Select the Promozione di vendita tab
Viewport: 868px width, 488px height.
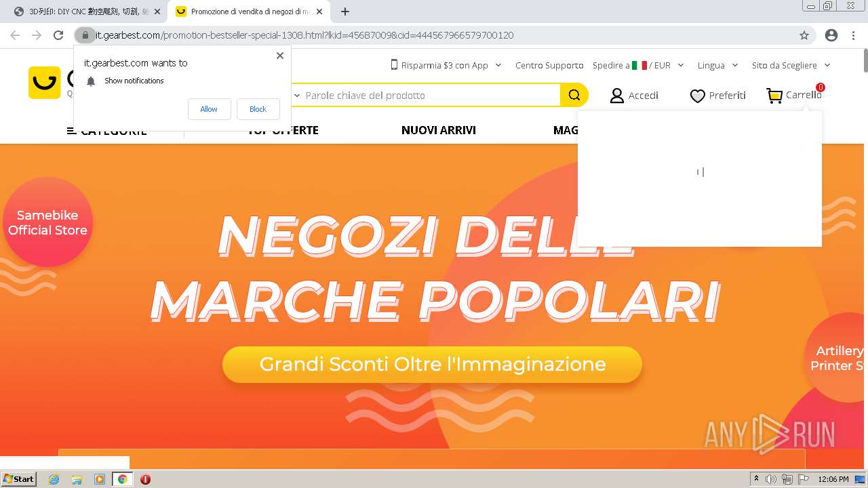(248, 12)
